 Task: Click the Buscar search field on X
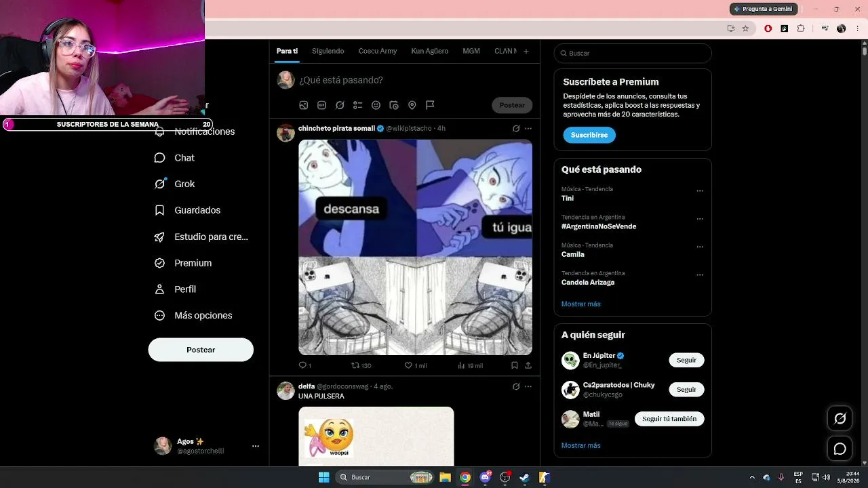[x=633, y=53]
